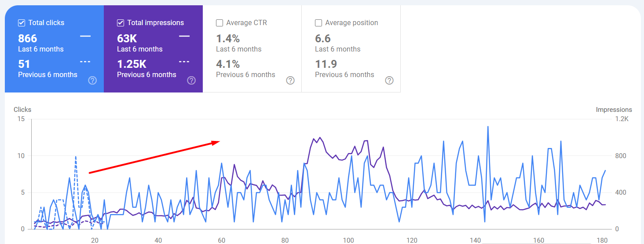Enable the Average CTR checkbox
Image resolution: width=644 pixels, height=244 pixels.
click(x=220, y=23)
